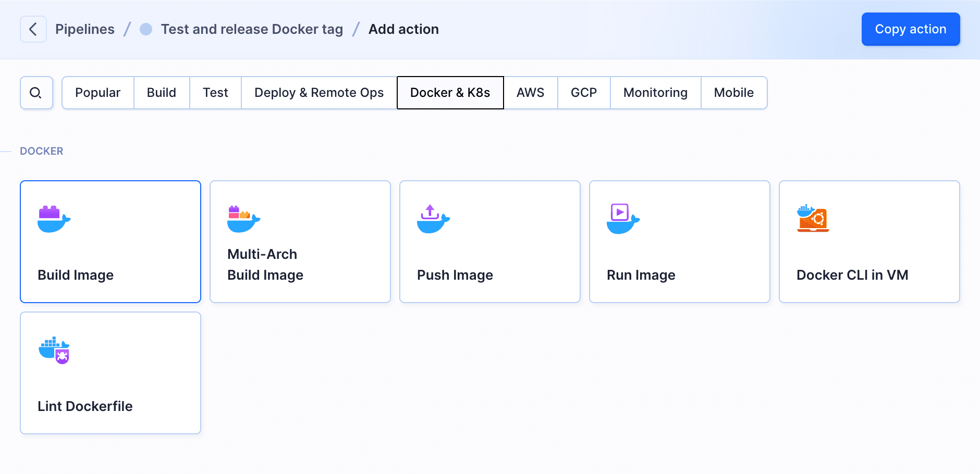This screenshot has width=980, height=474.
Task: Open the GCP actions tab
Action: click(583, 93)
